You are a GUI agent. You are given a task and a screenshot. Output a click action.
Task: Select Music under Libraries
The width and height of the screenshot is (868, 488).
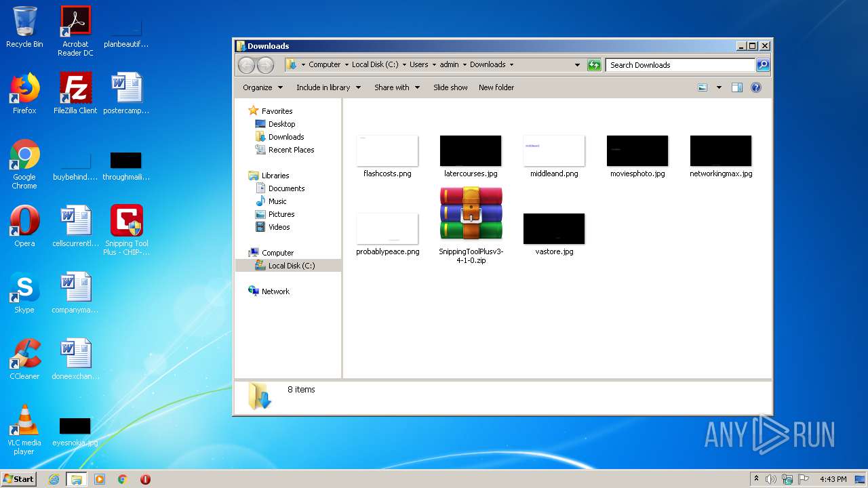point(277,201)
